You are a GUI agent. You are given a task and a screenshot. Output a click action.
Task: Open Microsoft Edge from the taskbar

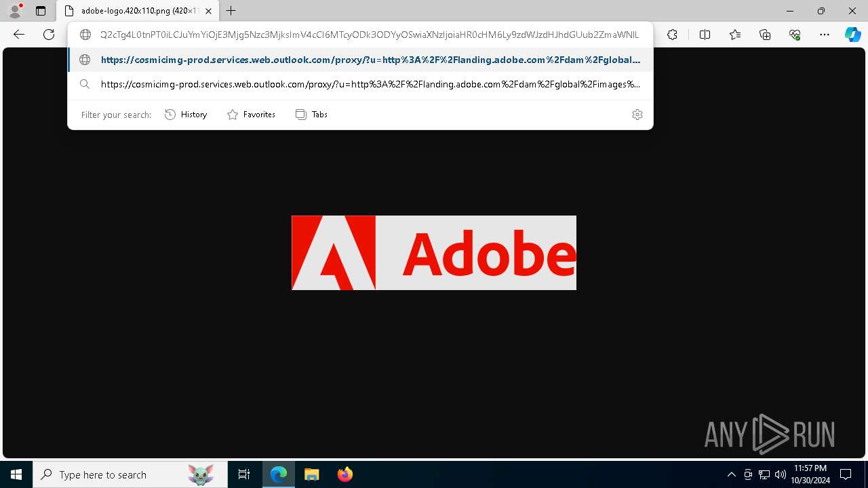coord(279,474)
